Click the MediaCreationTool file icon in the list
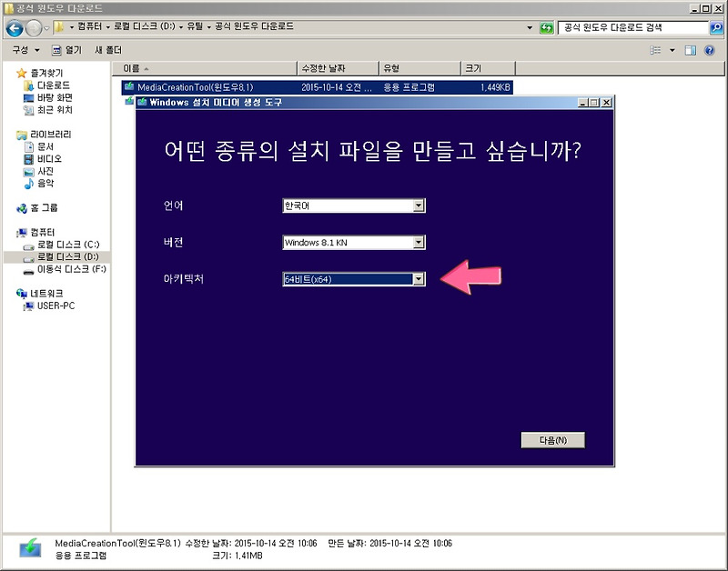The width and height of the screenshot is (728, 571). pyautogui.click(x=129, y=86)
